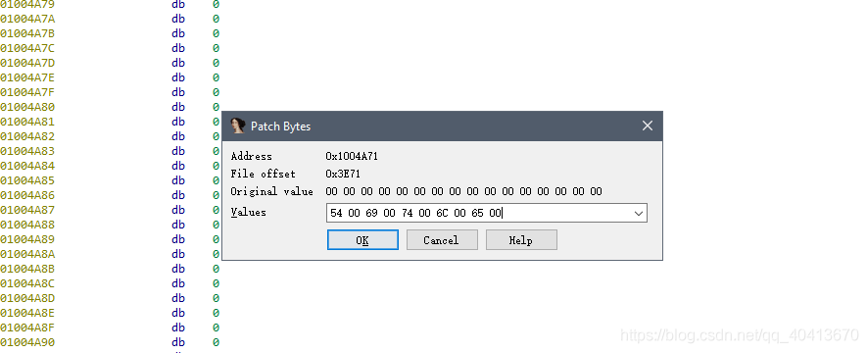Select disassembly line 01004A79
The height and width of the screenshot is (353, 868).
pos(110,5)
